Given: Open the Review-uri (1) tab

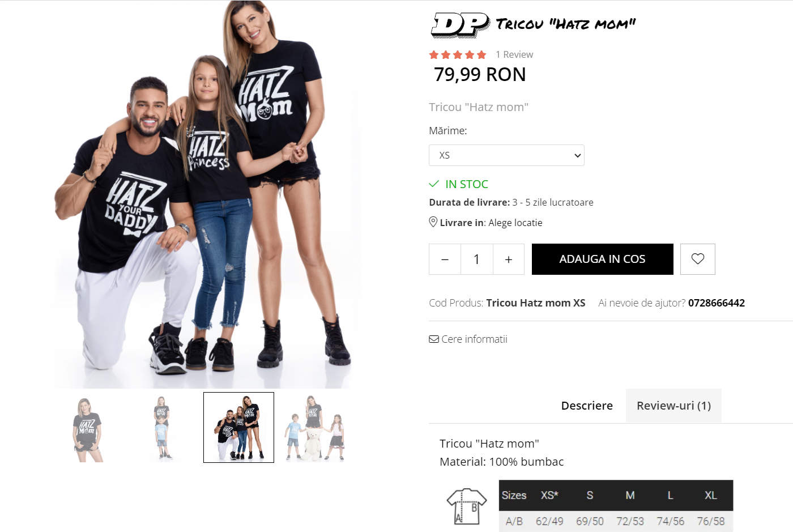Looking at the screenshot, I should 673,406.
